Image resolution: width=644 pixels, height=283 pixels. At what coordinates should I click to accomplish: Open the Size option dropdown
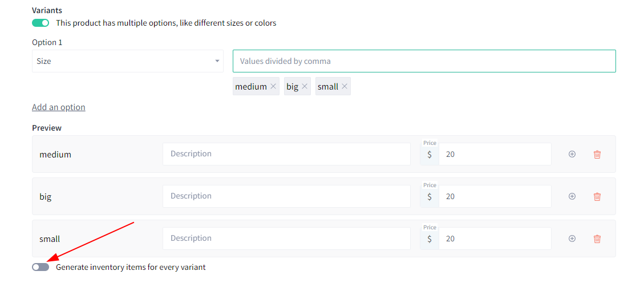click(128, 61)
